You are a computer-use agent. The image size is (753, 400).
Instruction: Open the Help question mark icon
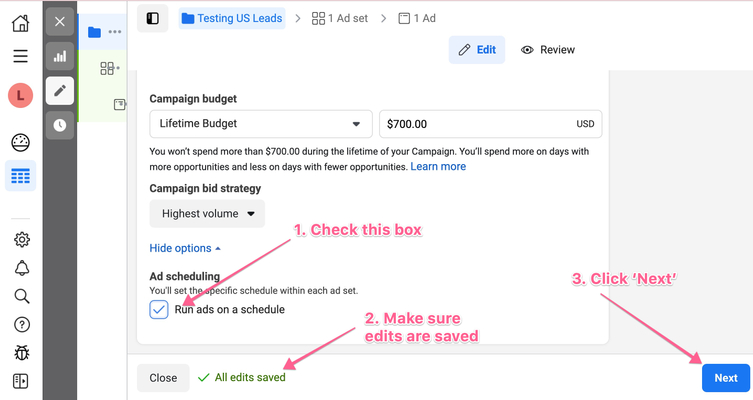click(x=21, y=324)
